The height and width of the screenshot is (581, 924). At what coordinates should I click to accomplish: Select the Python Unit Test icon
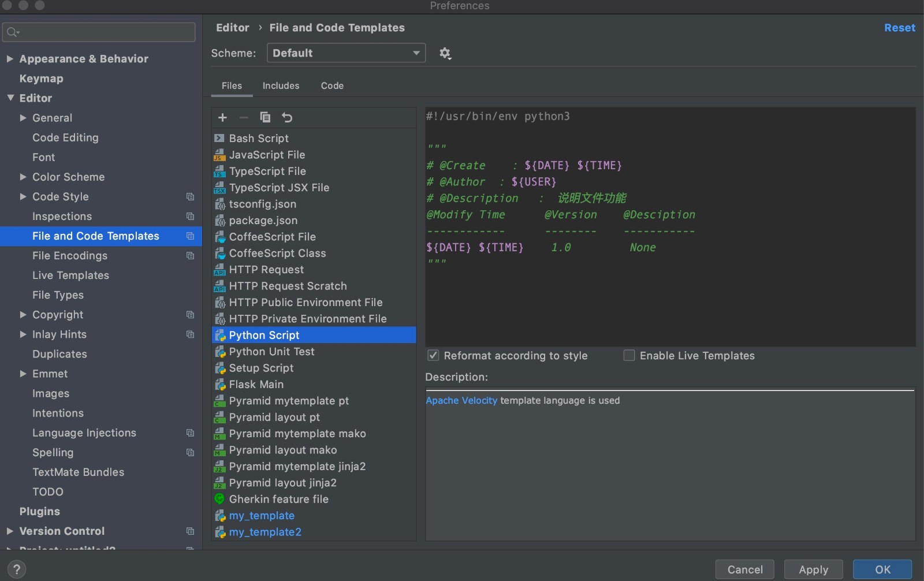pyautogui.click(x=219, y=352)
